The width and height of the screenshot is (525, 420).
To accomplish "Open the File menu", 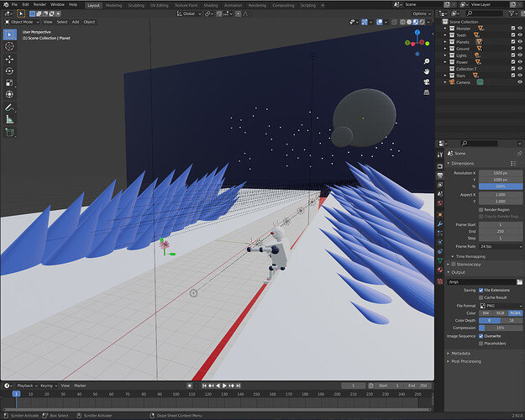I will click(x=14, y=5).
